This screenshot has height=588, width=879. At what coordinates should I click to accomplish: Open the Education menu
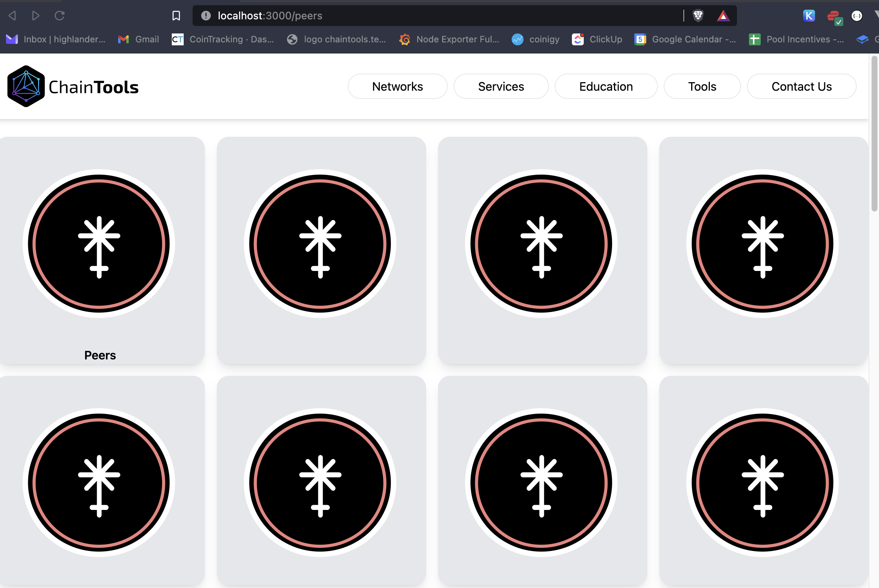point(605,87)
